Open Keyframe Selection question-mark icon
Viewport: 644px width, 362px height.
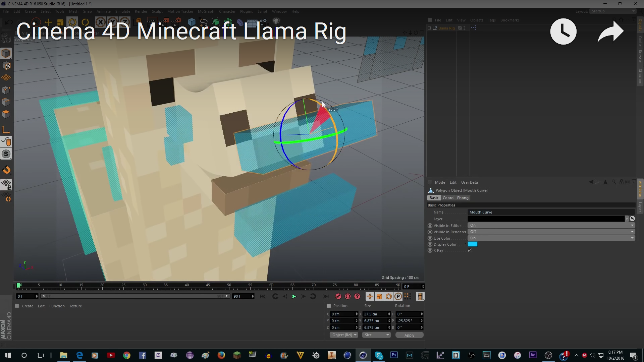click(x=357, y=296)
